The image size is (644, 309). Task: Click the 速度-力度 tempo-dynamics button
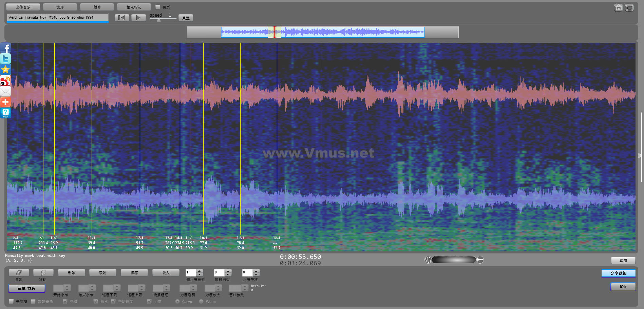click(26, 288)
